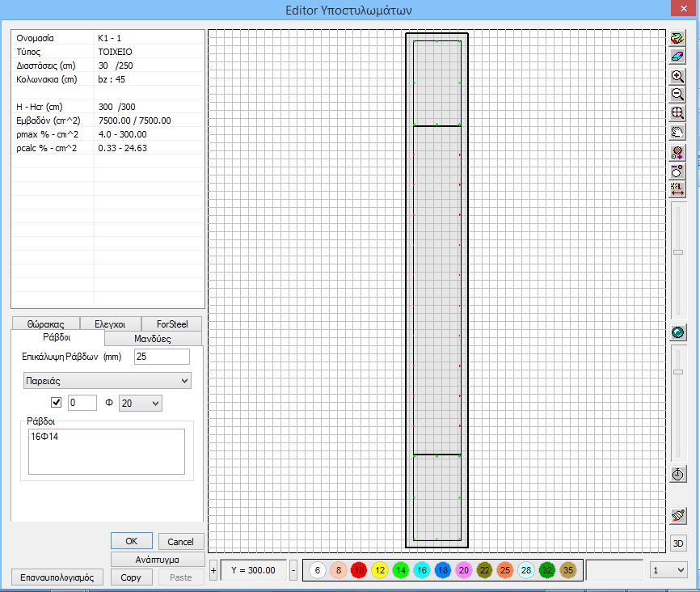Click the 4.0 - 300.00 ρmax value
The width and height of the screenshot is (700, 592).
(122, 134)
